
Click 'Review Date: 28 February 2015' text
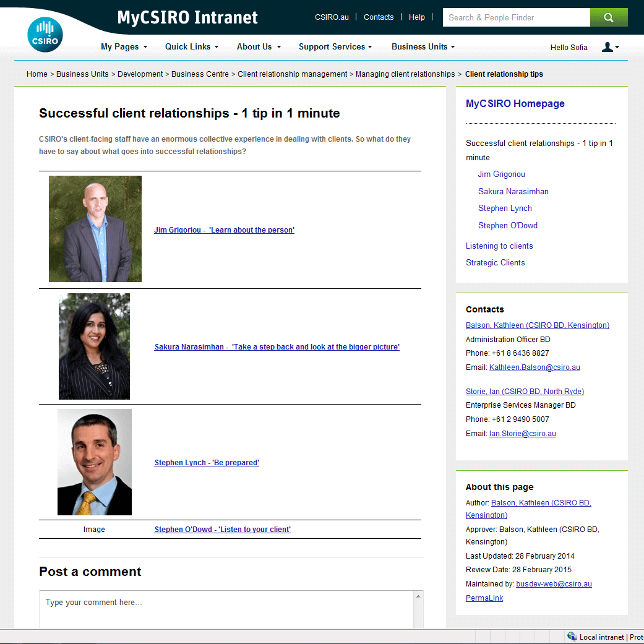click(518, 570)
